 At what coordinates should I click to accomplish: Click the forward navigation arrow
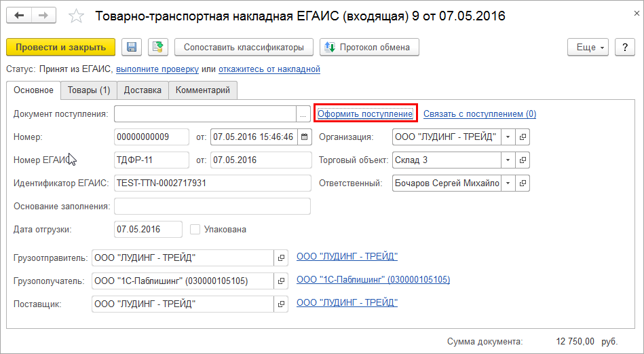tap(43, 16)
